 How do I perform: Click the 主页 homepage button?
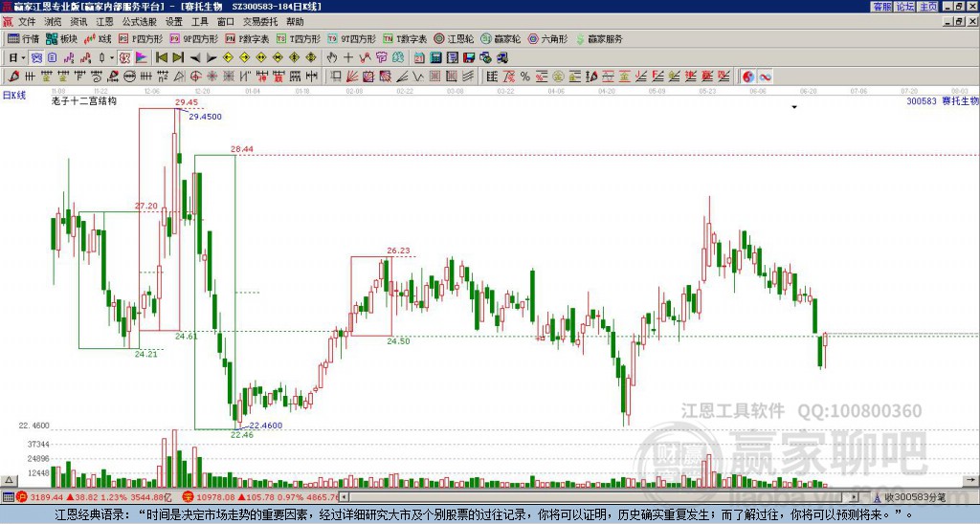pos(928,7)
